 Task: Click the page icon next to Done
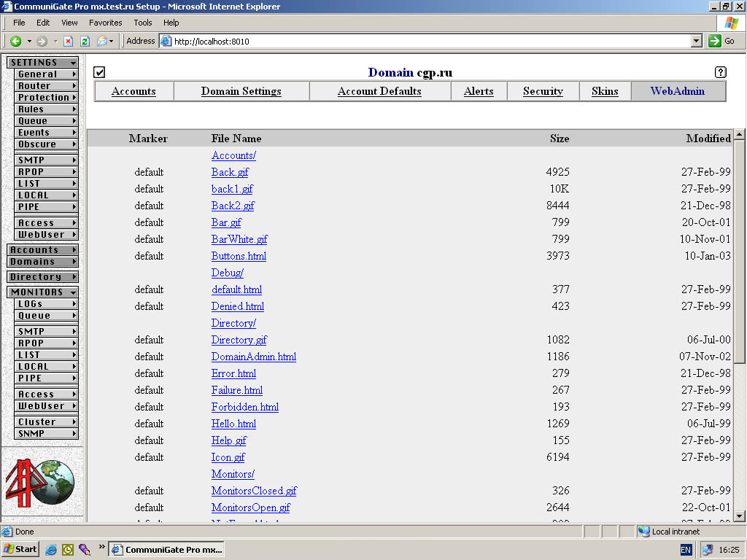click(7, 532)
